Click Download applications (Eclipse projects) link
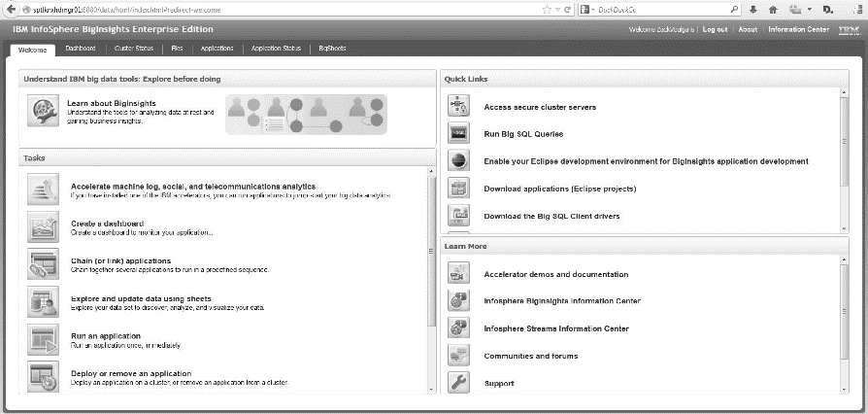868x414 pixels. tap(559, 189)
